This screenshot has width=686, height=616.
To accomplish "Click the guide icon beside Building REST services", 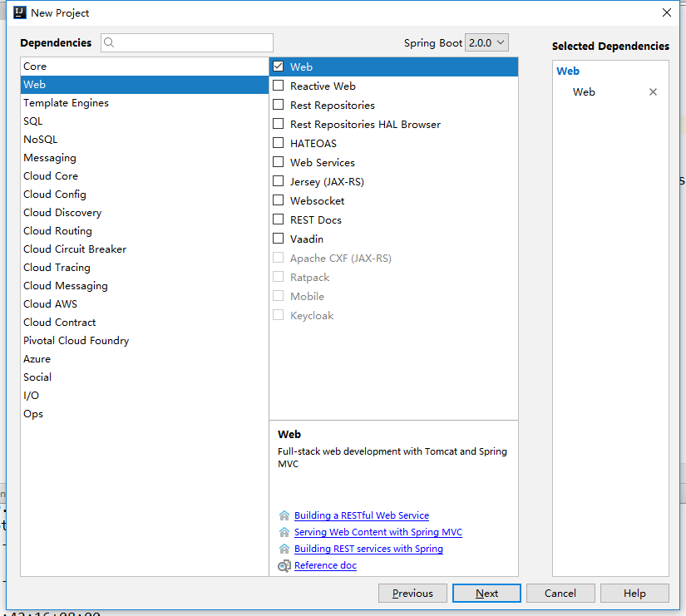I will point(284,549).
